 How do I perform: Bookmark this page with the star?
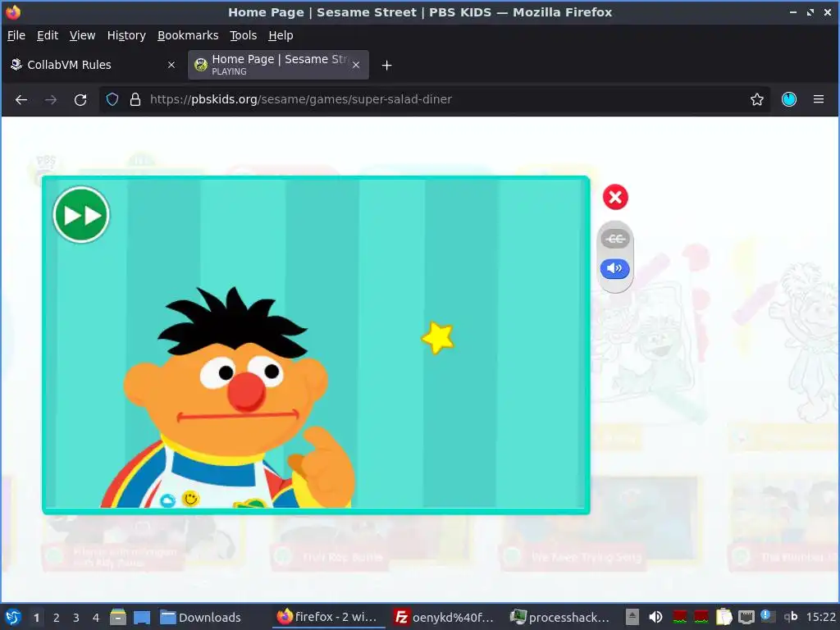point(757,99)
